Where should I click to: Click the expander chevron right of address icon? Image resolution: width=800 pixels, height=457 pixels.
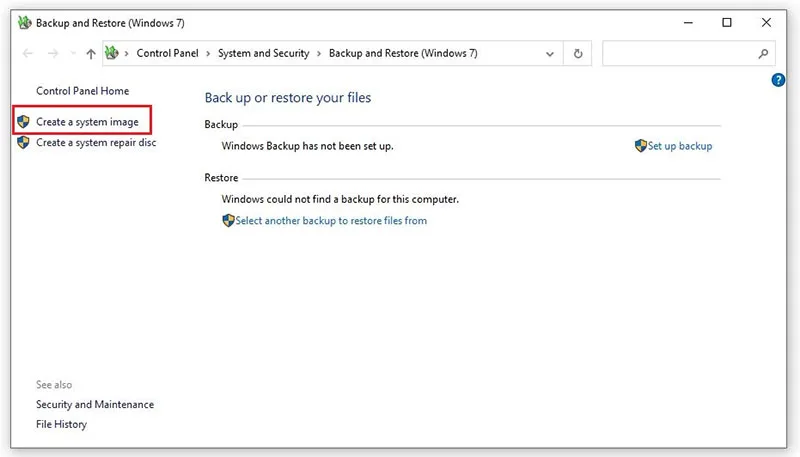click(127, 54)
